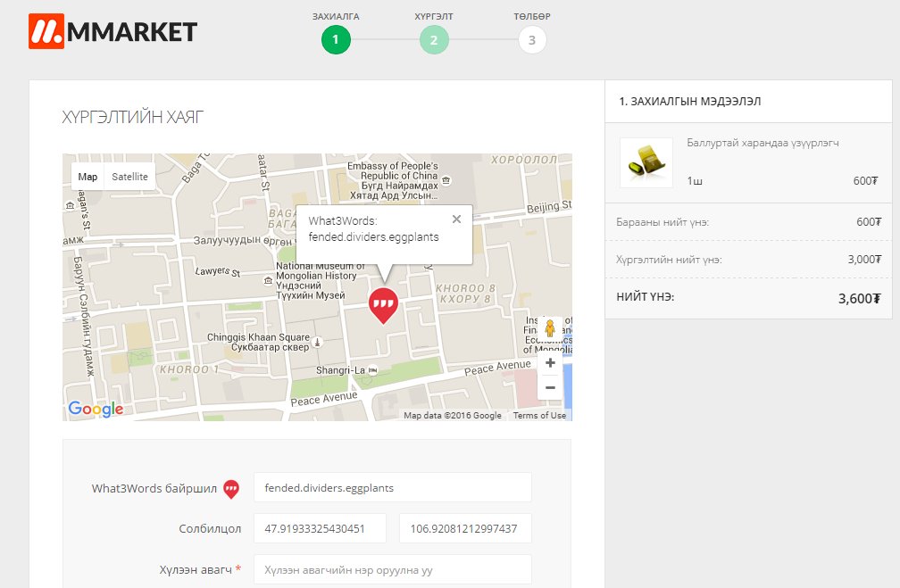Click the latitude 47.9193 coordinate field
Screen dimensions: 900x588
[x=320, y=528]
